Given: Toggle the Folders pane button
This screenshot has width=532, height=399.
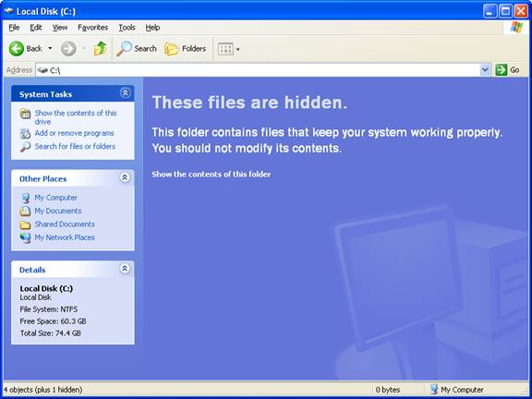Looking at the screenshot, I should [186, 49].
